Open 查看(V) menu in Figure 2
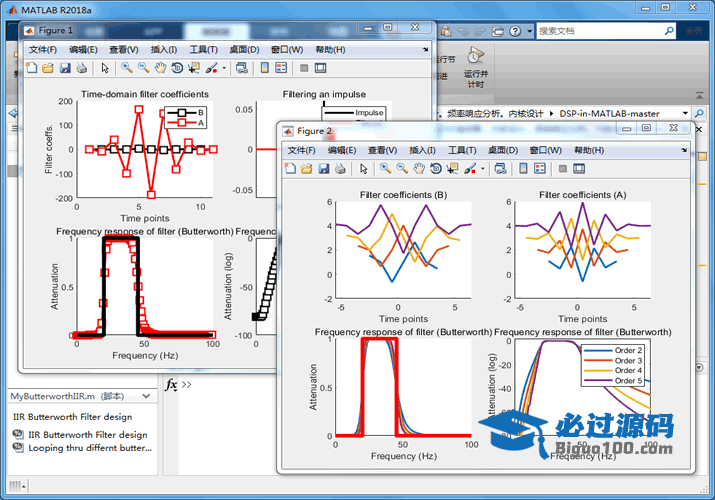Image resolution: width=715 pixels, height=500 pixels. [382, 150]
